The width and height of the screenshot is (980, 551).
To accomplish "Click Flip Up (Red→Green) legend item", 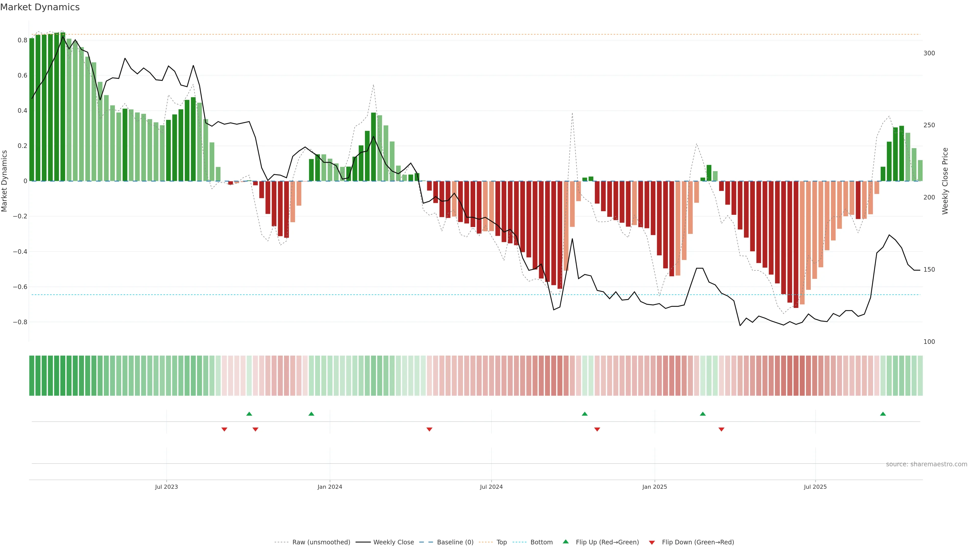I will 607,542.
